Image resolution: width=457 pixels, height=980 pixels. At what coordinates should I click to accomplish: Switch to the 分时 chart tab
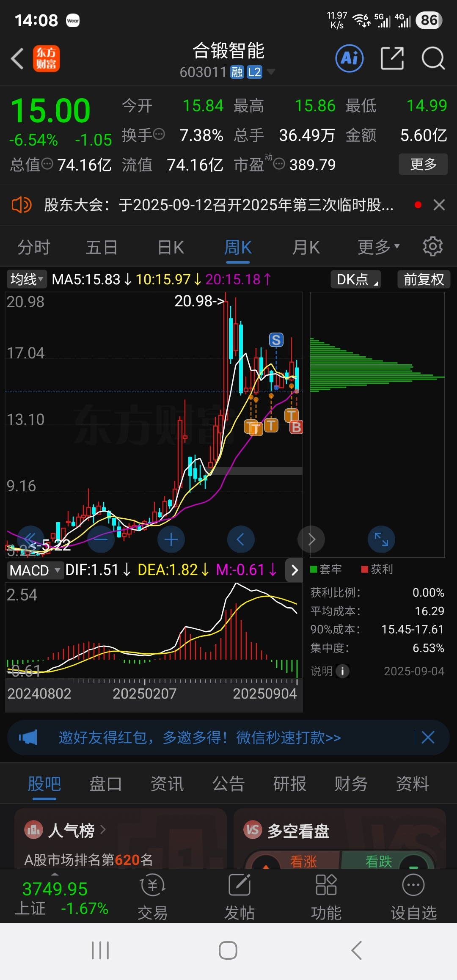click(x=34, y=248)
